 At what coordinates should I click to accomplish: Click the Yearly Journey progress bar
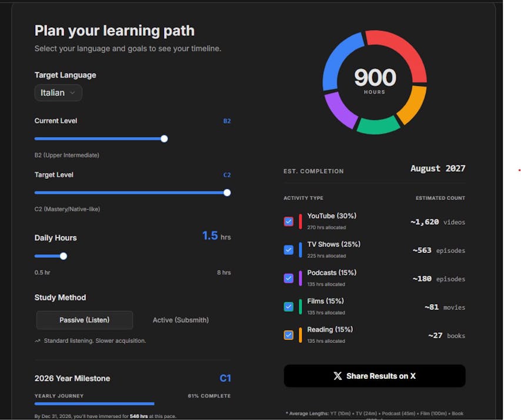94,404
